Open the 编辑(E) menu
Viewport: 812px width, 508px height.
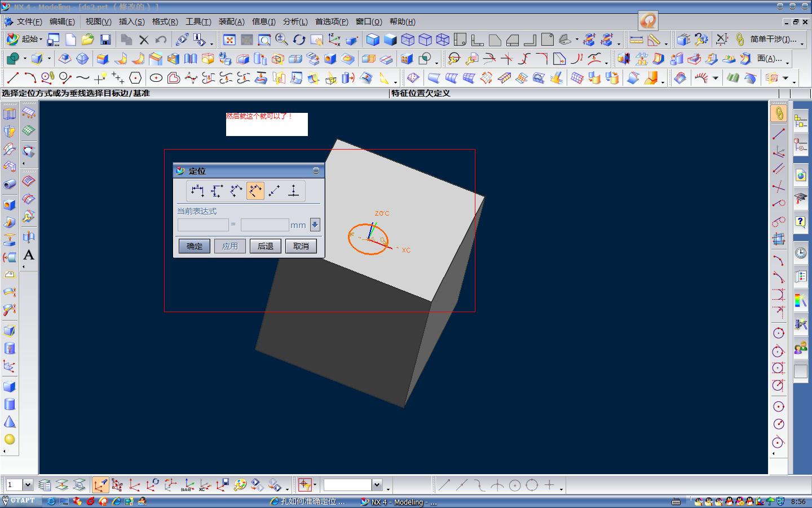pos(62,21)
